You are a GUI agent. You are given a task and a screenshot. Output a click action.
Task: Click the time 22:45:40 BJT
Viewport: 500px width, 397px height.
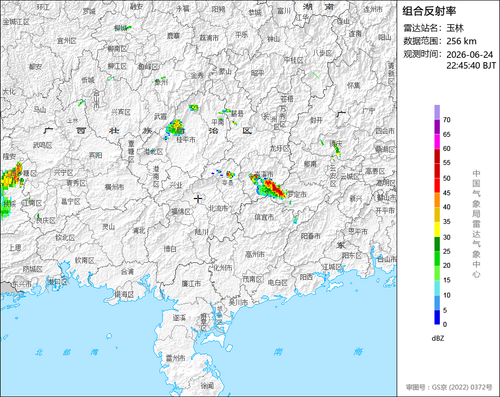[x=471, y=66]
